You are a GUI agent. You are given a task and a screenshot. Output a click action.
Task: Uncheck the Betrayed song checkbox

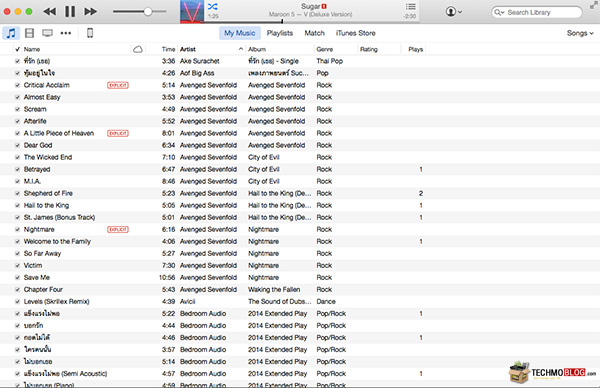tap(17, 169)
